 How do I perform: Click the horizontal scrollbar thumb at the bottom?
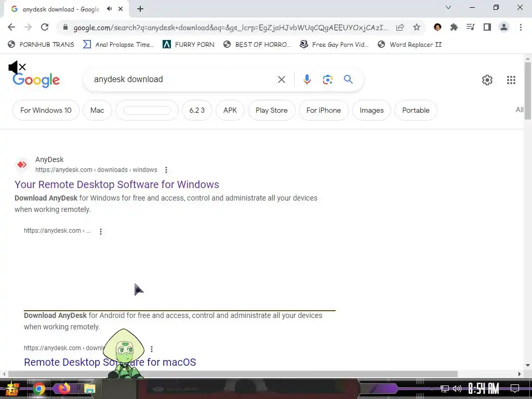pos(233,374)
